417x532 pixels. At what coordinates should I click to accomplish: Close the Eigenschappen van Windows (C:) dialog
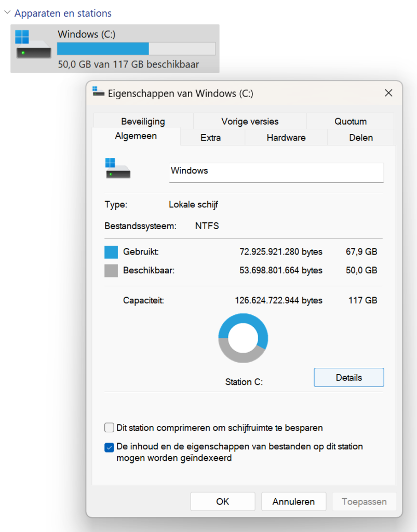(388, 93)
